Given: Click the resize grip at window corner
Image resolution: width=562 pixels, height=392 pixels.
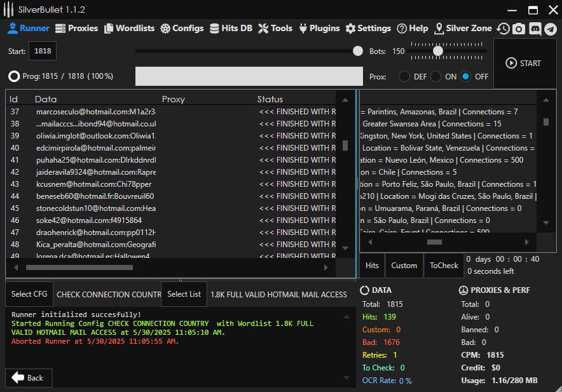Looking at the screenshot, I should pyautogui.click(x=559, y=389).
